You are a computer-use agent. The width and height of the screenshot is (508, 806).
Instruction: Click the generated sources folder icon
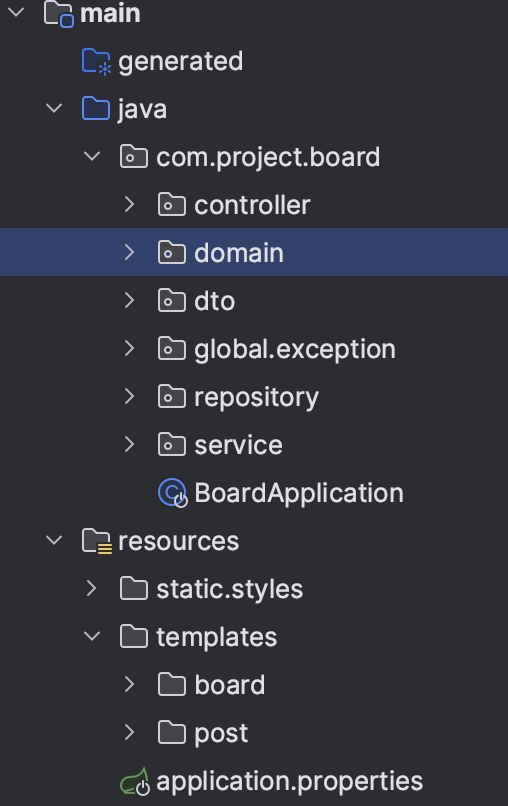click(96, 62)
